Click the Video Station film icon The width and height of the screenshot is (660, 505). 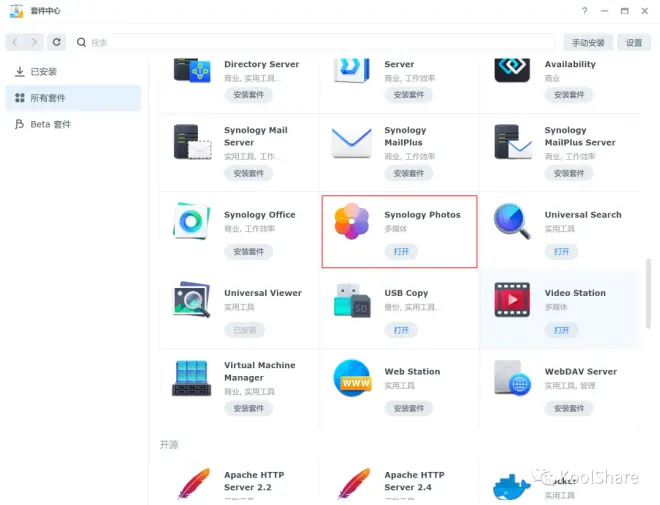click(512, 300)
